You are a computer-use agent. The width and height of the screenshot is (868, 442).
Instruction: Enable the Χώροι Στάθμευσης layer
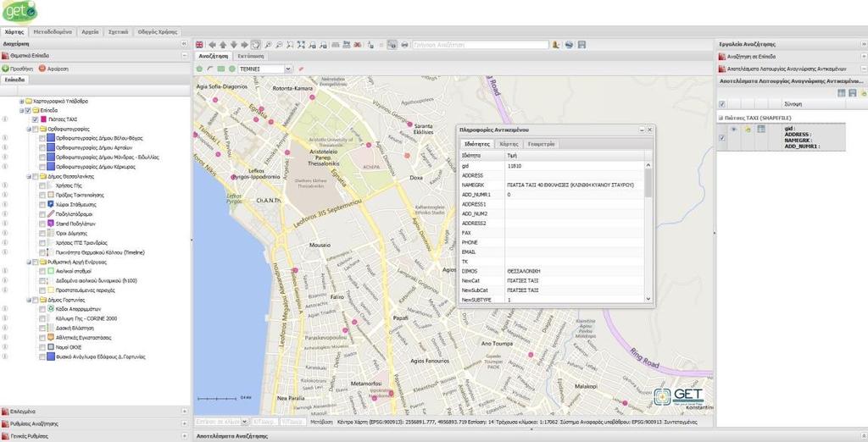click(x=42, y=205)
